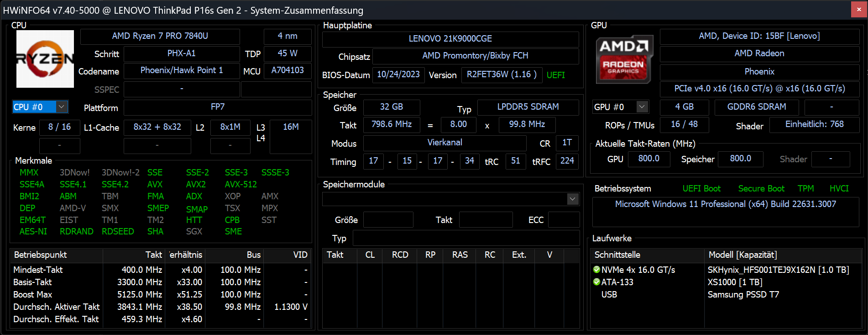Click the LENOVO 21K9000CGE mainboard field
Image resolution: width=868 pixels, height=335 pixels.
pos(450,39)
